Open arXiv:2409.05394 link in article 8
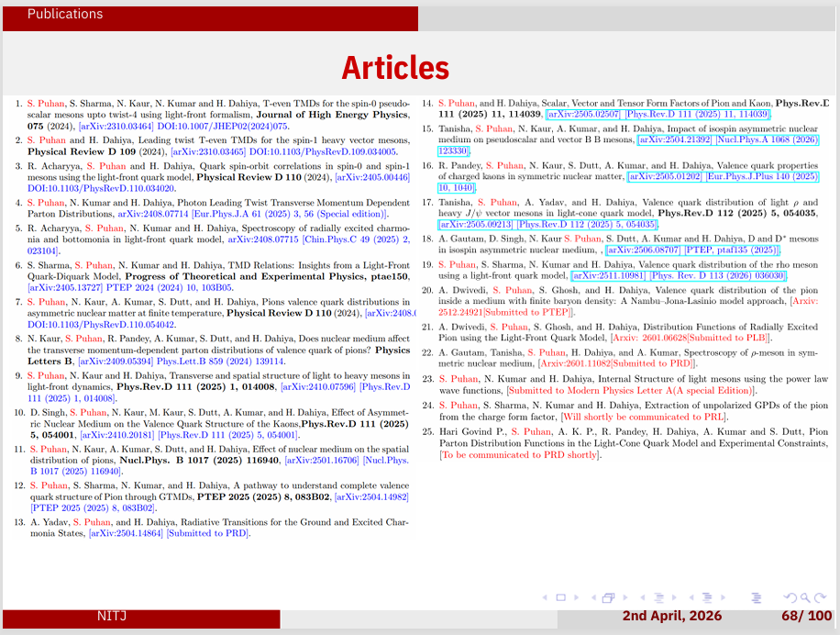 coord(116,362)
